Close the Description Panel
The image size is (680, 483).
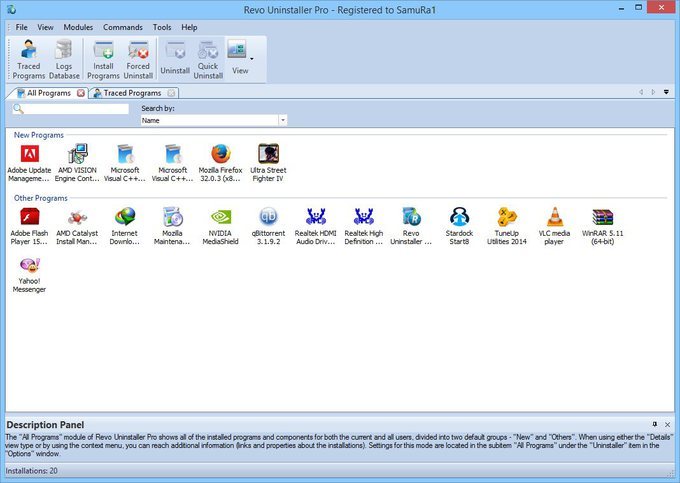(667, 424)
